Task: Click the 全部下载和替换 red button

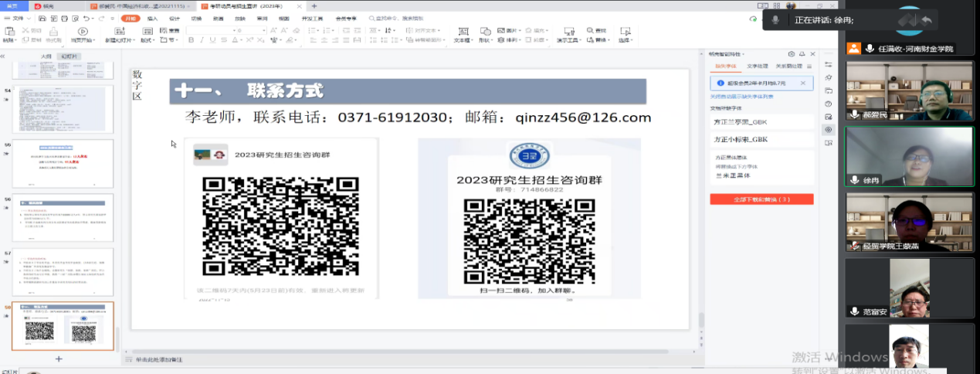Action: click(761, 199)
